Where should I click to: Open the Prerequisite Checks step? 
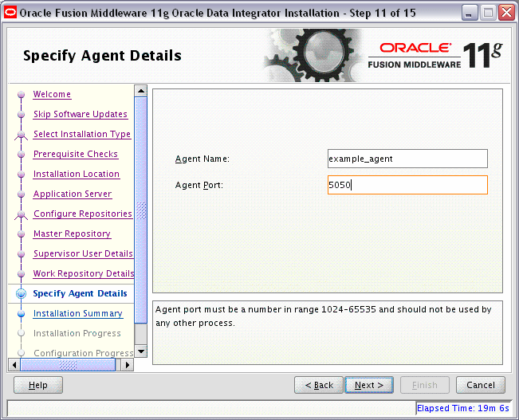(x=76, y=154)
